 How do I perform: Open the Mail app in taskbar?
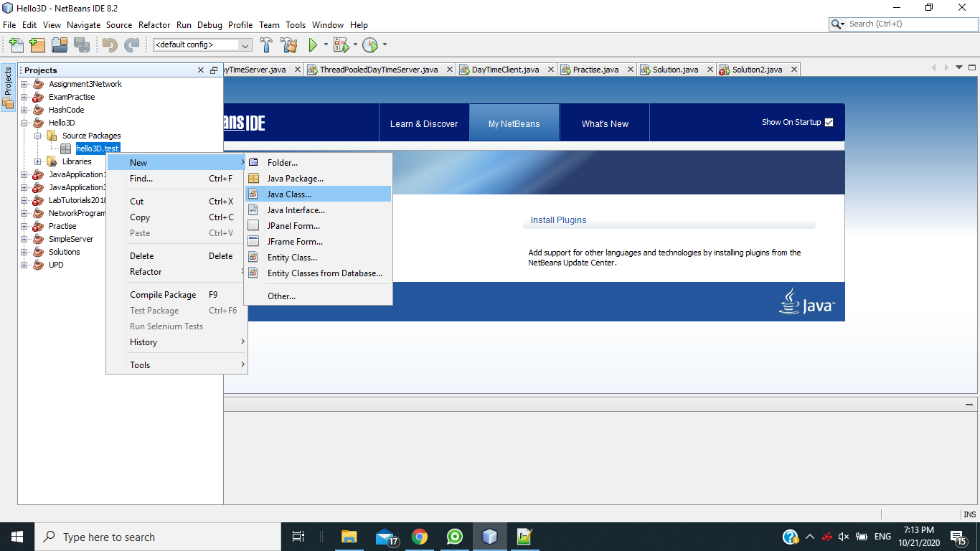tap(386, 537)
